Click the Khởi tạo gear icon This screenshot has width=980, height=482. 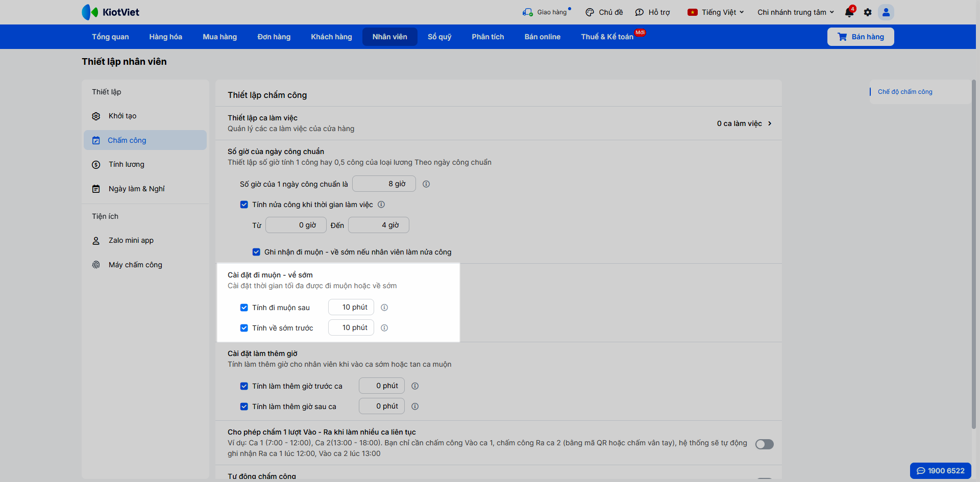pyautogui.click(x=96, y=116)
